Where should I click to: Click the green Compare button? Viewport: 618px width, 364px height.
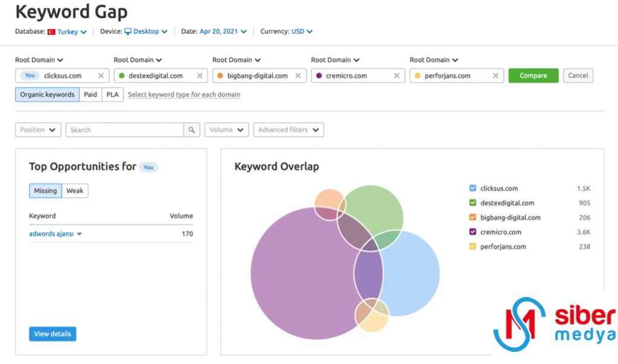click(x=534, y=75)
